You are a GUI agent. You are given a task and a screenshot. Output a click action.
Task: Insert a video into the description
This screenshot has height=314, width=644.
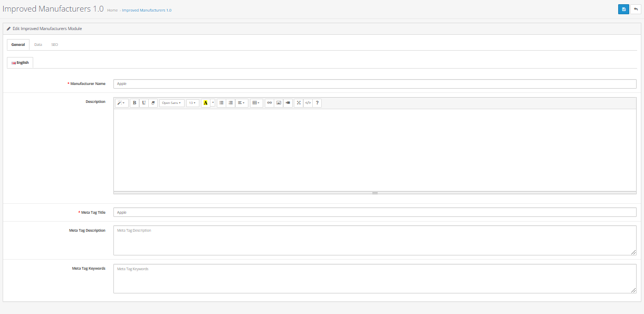(x=288, y=103)
